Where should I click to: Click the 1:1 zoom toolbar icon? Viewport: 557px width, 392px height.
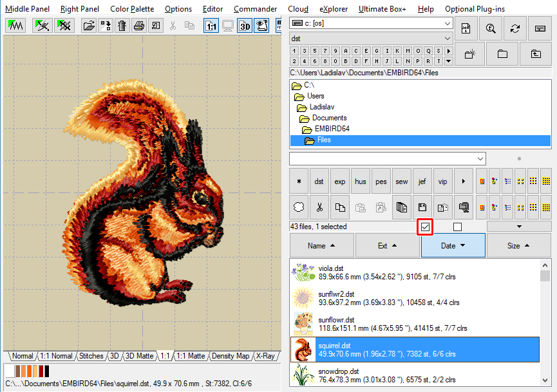coord(212,26)
